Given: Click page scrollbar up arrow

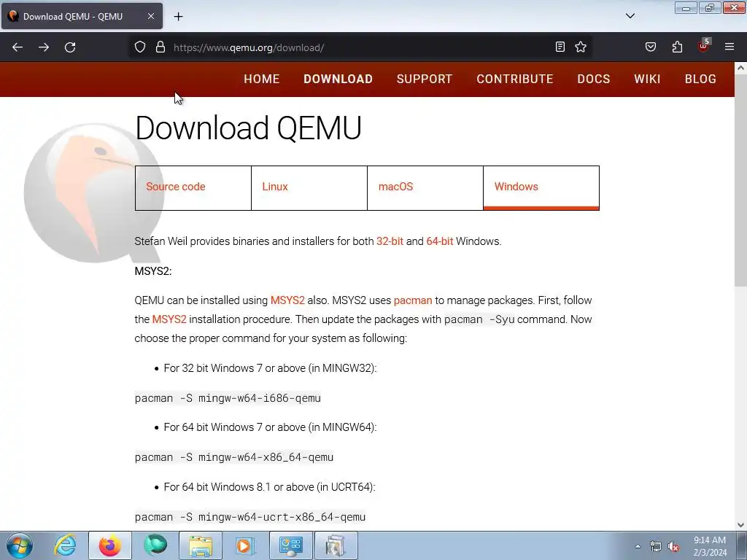Looking at the screenshot, I should (x=740, y=68).
